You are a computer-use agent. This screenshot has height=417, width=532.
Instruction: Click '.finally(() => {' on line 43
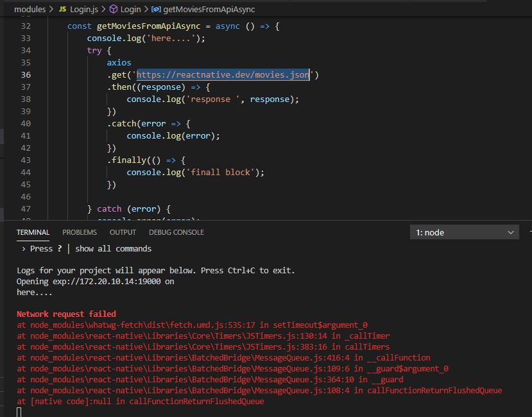coord(146,160)
